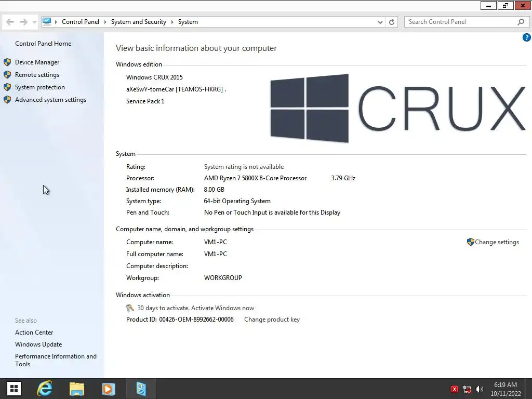Restore down the System window

(x=505, y=5)
